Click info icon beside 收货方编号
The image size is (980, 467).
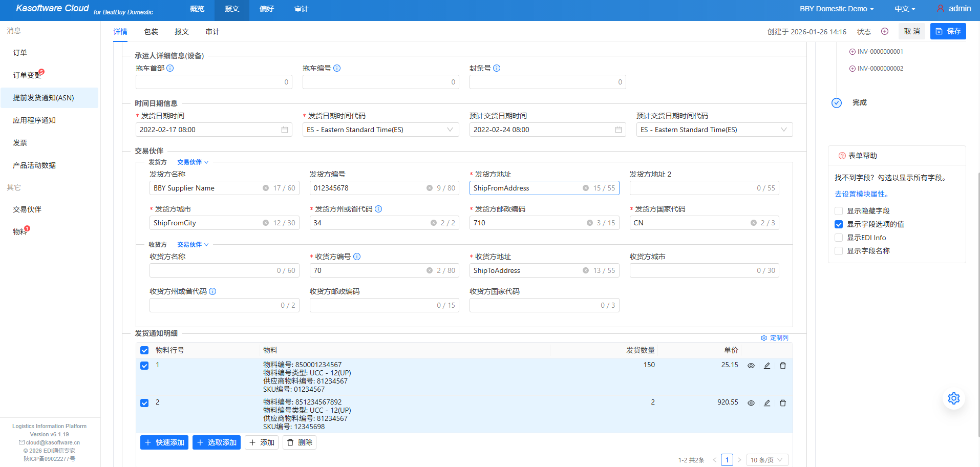click(x=357, y=257)
